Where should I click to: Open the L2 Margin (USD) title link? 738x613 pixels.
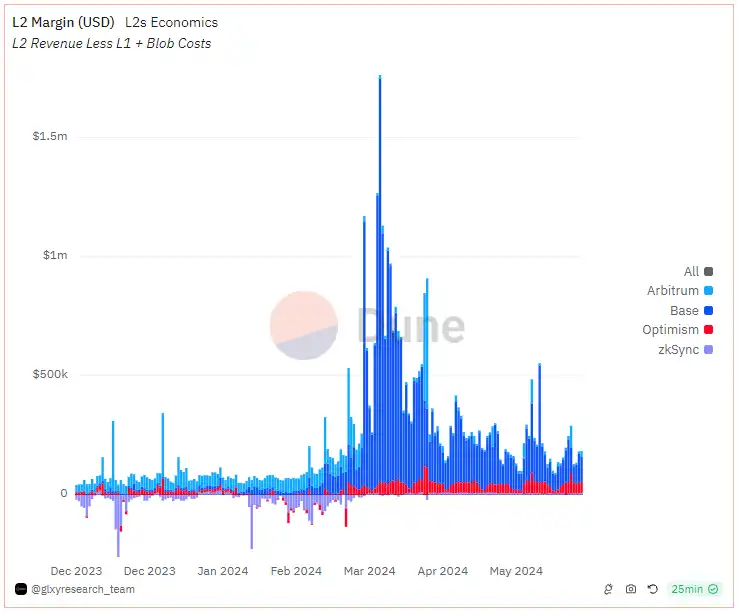click(x=62, y=22)
